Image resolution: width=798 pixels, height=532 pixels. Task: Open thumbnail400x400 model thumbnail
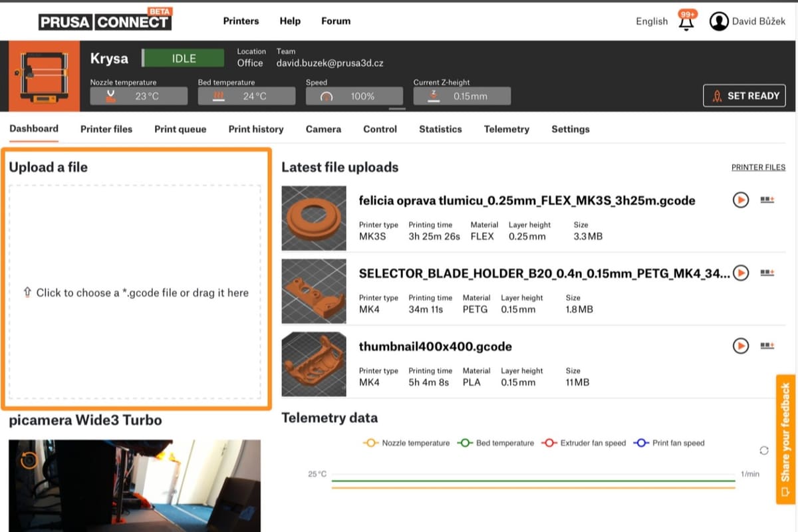click(314, 364)
